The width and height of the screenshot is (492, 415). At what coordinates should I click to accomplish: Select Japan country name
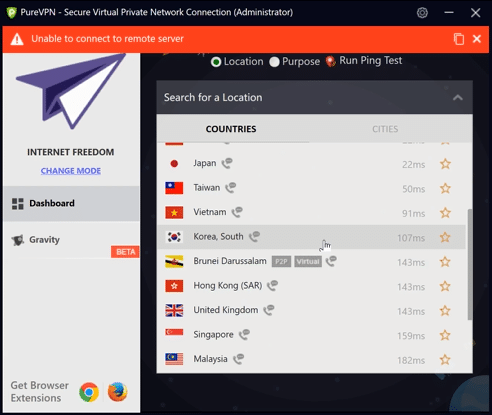(x=205, y=163)
